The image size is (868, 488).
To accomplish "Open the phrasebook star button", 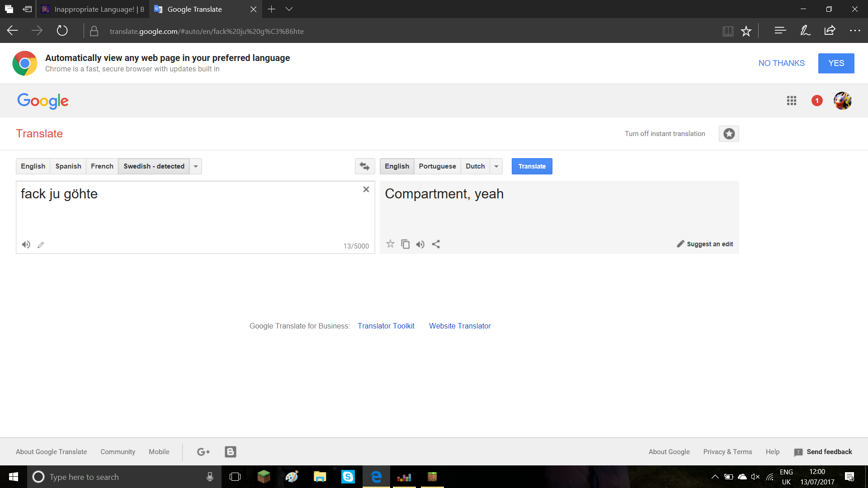I will pyautogui.click(x=729, y=134).
